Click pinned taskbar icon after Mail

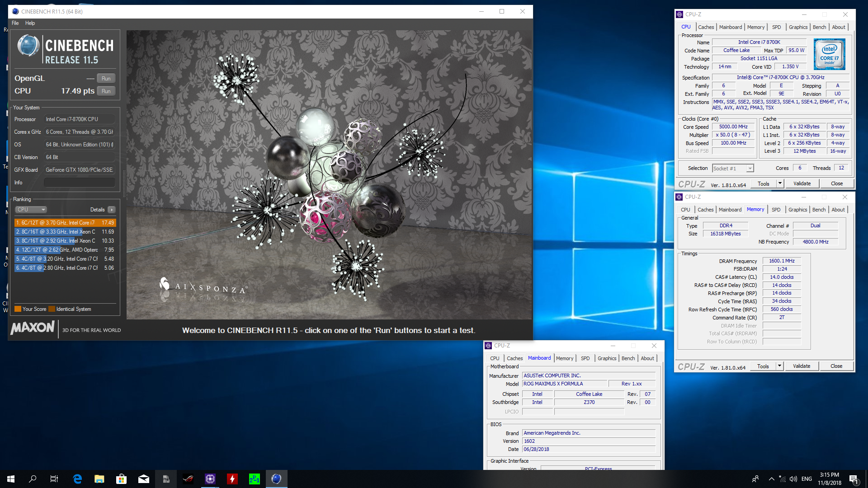point(166,479)
